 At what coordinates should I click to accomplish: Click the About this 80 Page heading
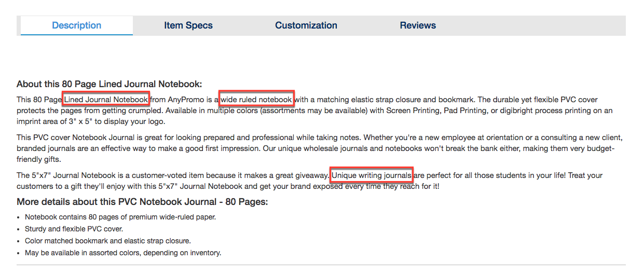(109, 84)
